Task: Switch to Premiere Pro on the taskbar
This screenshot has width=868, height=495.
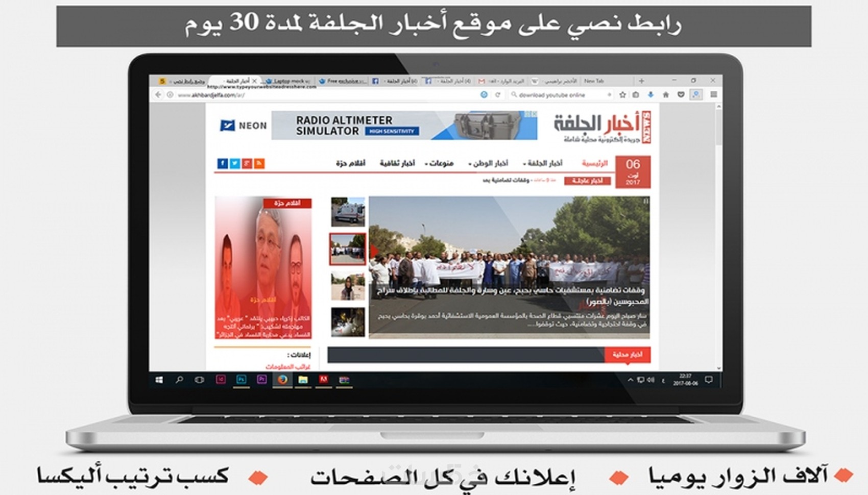Action: (x=262, y=379)
